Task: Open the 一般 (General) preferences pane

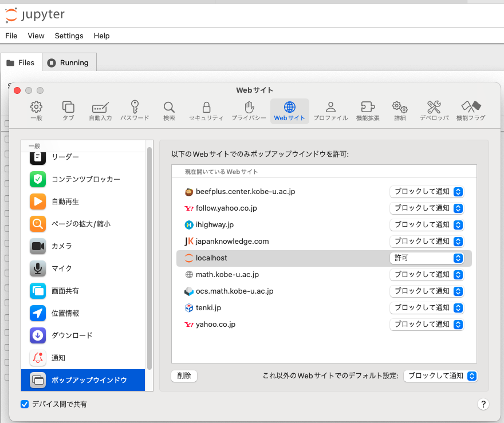Action: click(x=36, y=111)
